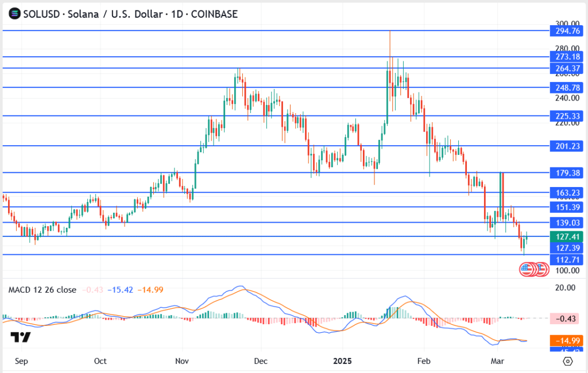Viewport: 588px width, 373px height.
Task: Click the blue 294.76 price level label
Action: click(x=567, y=32)
